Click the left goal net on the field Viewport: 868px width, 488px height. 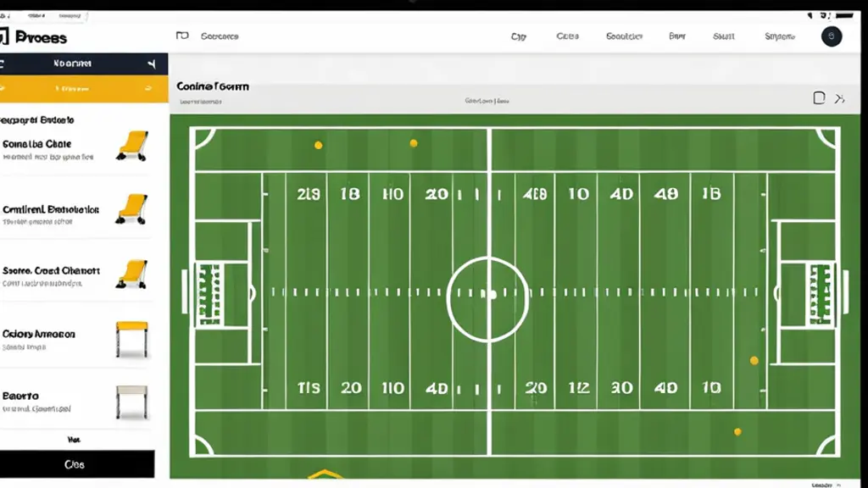click(210, 294)
